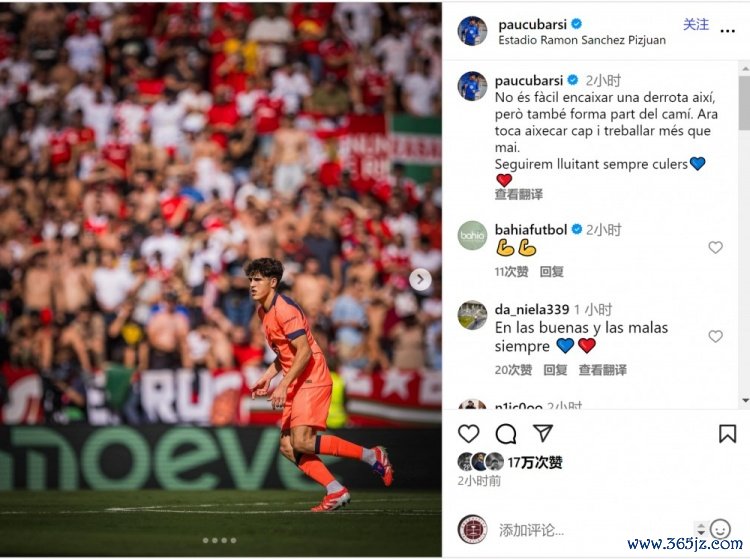Image resolution: width=750 pixels, height=559 pixels.
Task: Open Estadio Ramon Sanchez Pizjuan location
Action: pyautogui.click(x=582, y=40)
